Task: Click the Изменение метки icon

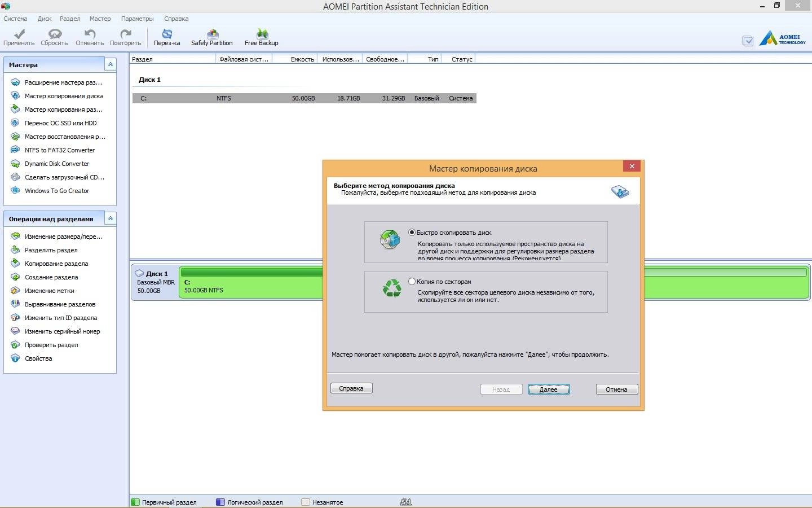Action: point(15,291)
